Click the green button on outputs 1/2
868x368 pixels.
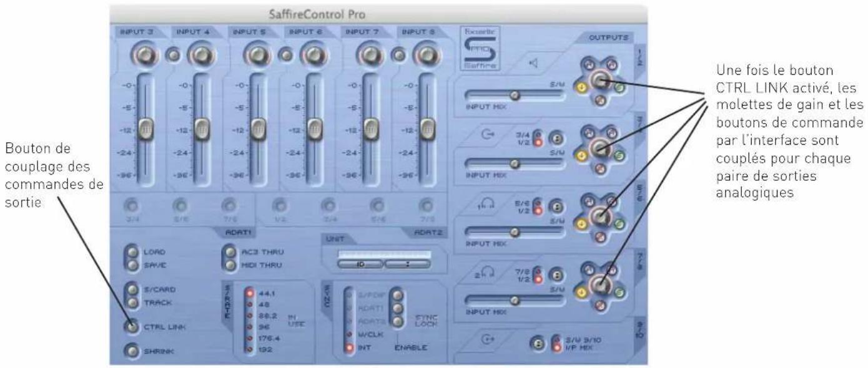click(x=619, y=87)
